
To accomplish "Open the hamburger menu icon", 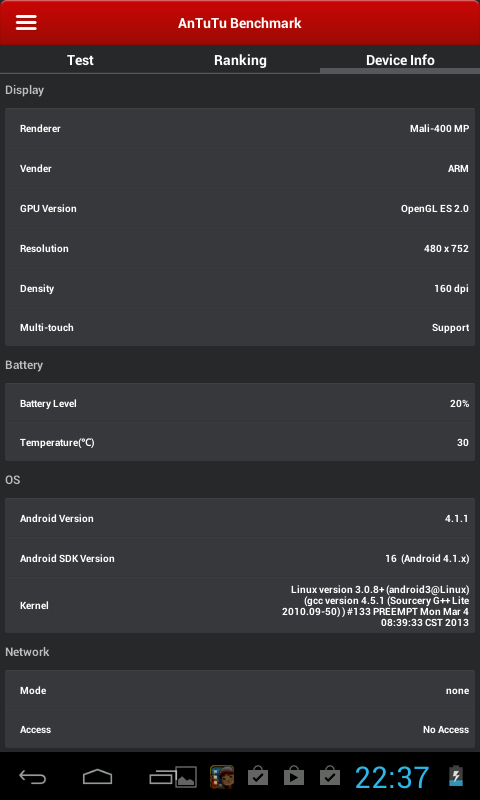I will [26, 22].
